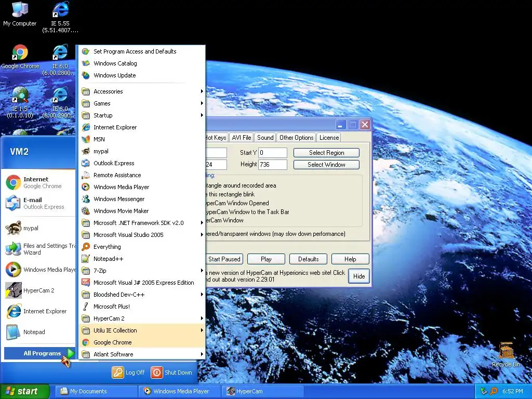This screenshot has height=399, width=532.
Task: Open Files and Settings Transfer Wizard
Action: [x=38, y=249]
